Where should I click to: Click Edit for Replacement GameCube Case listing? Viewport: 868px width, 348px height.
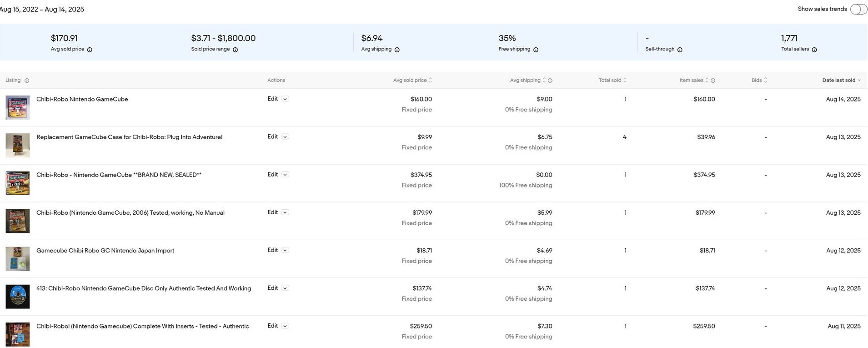point(272,136)
